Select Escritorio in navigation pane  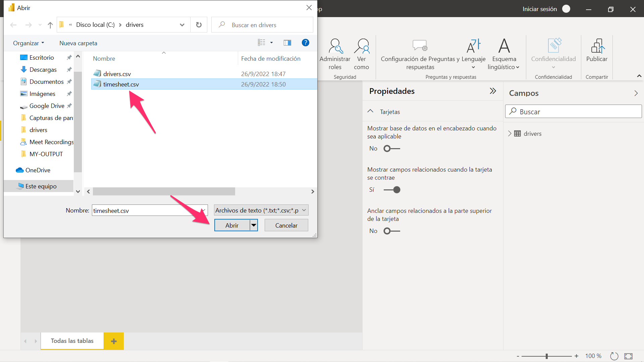[x=42, y=57]
